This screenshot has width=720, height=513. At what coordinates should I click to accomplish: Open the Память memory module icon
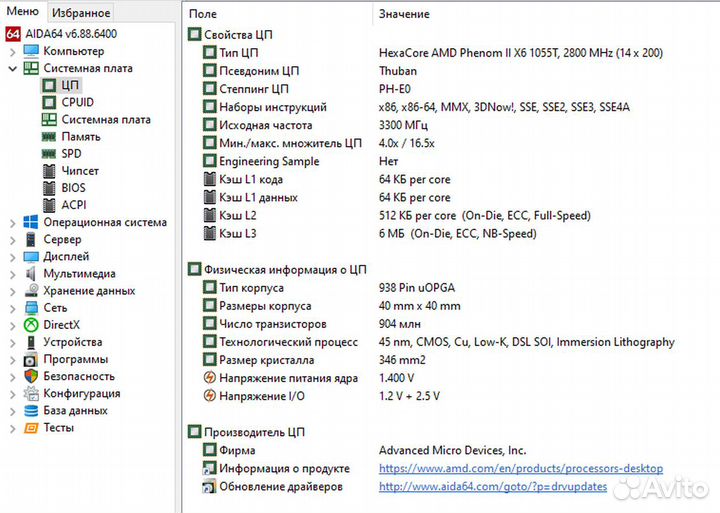(49, 137)
